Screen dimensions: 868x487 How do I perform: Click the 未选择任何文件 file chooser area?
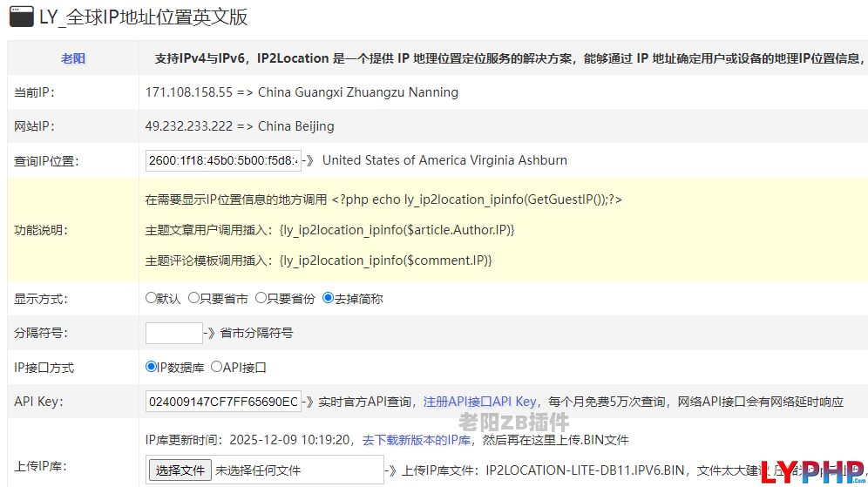click(x=258, y=470)
